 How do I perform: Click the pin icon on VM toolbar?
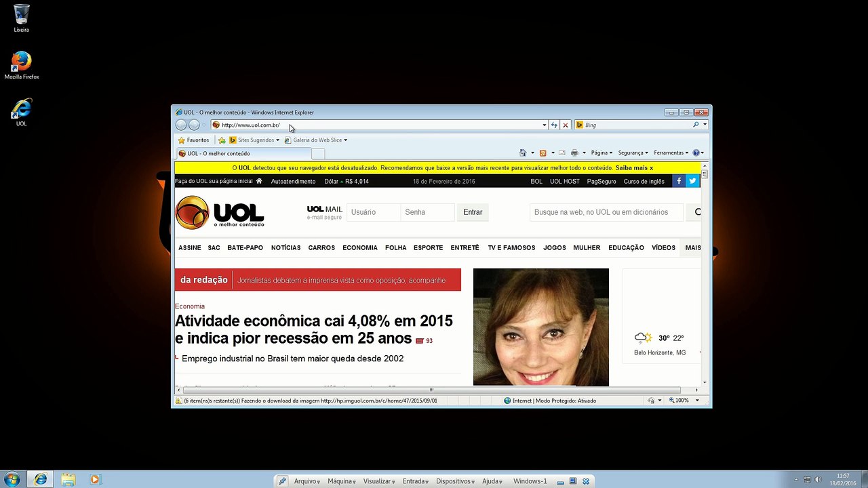(283, 481)
